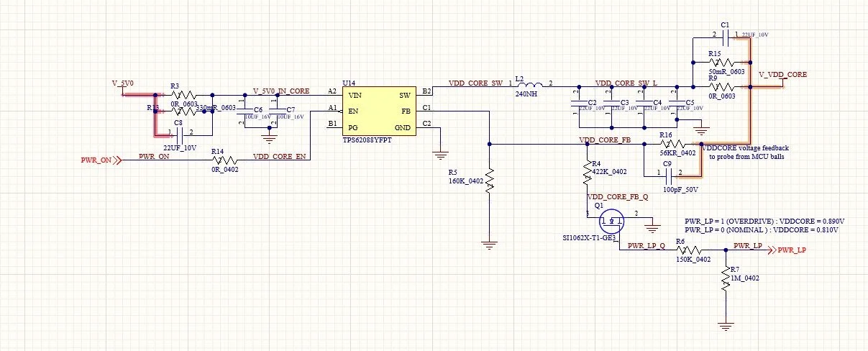This screenshot has height=351, width=868.
Task: Click the SW pin on U14
Action: coord(404,96)
